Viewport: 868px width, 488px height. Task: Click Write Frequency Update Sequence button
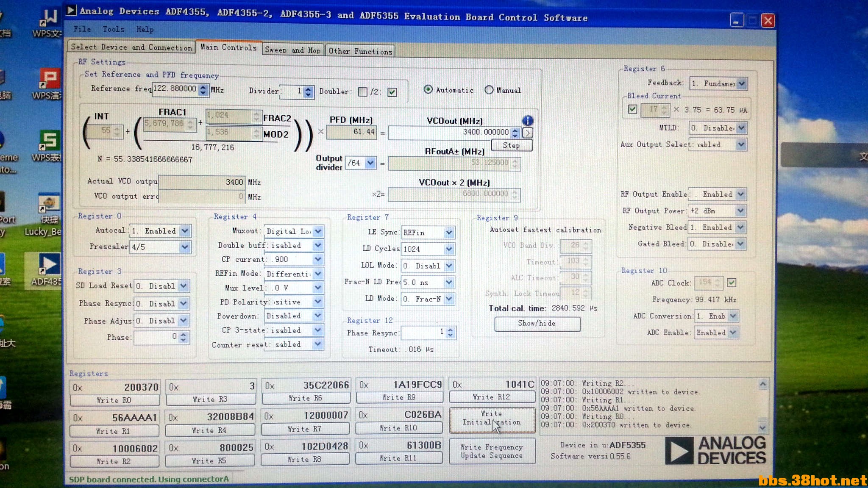tap(492, 451)
